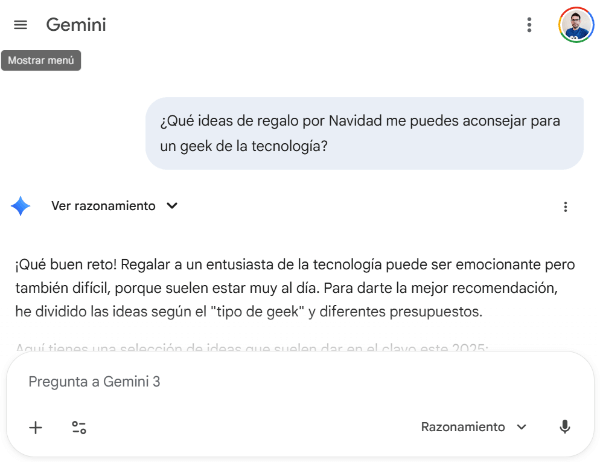Click the Google account profile avatar
The width and height of the screenshot is (600, 462).
pos(576,25)
